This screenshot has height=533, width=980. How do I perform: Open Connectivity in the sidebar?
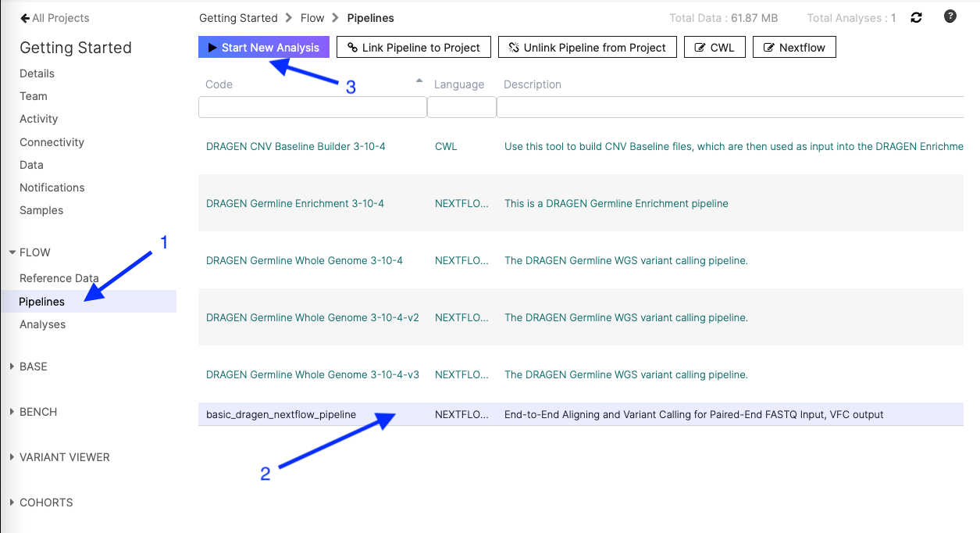point(52,142)
